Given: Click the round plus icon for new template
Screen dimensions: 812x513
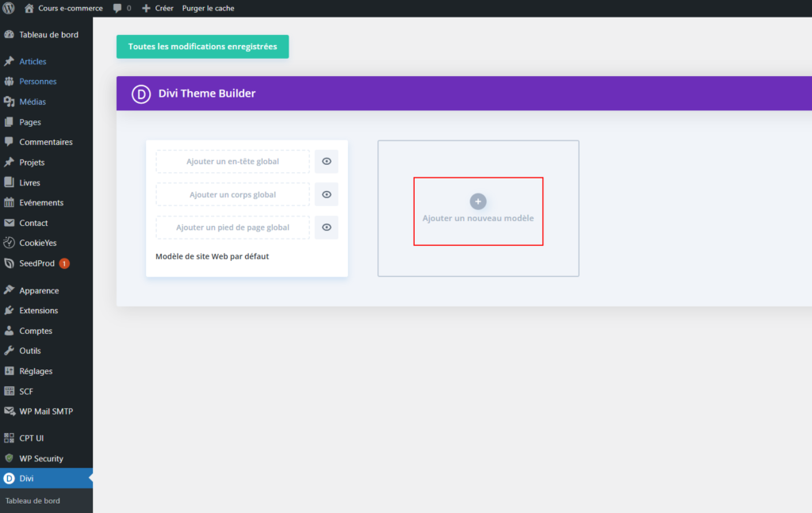Looking at the screenshot, I should 478,201.
